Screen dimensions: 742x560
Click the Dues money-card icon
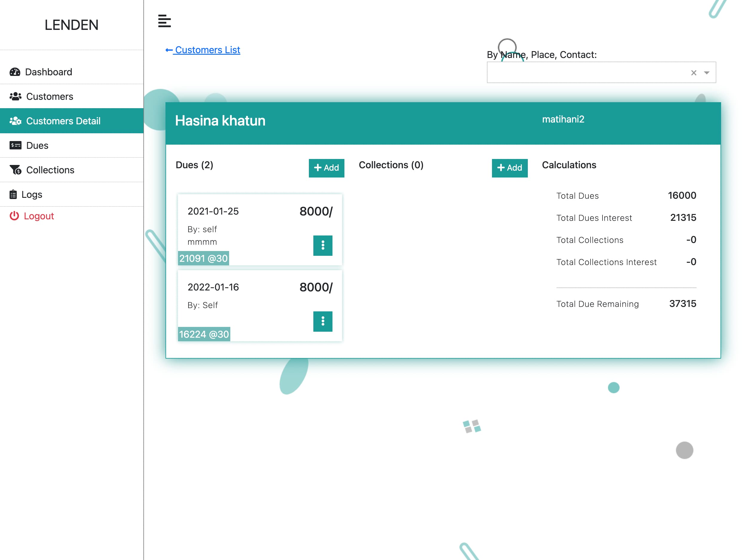pos(16,145)
